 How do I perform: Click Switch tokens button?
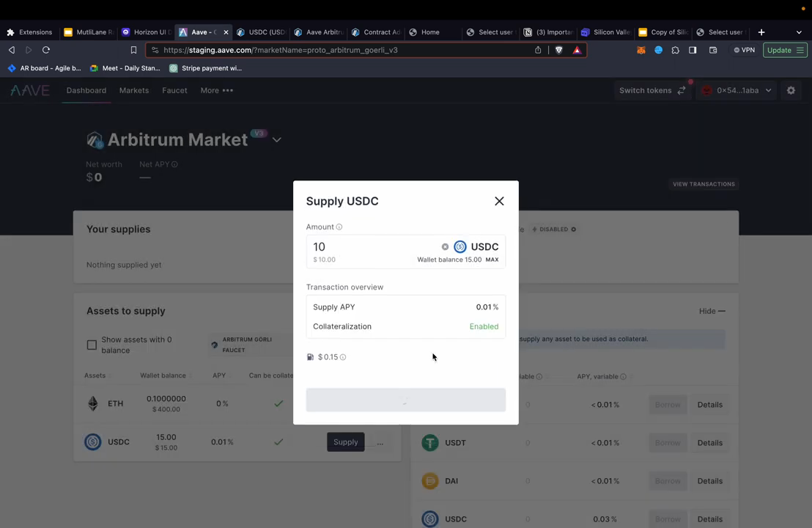click(x=652, y=90)
